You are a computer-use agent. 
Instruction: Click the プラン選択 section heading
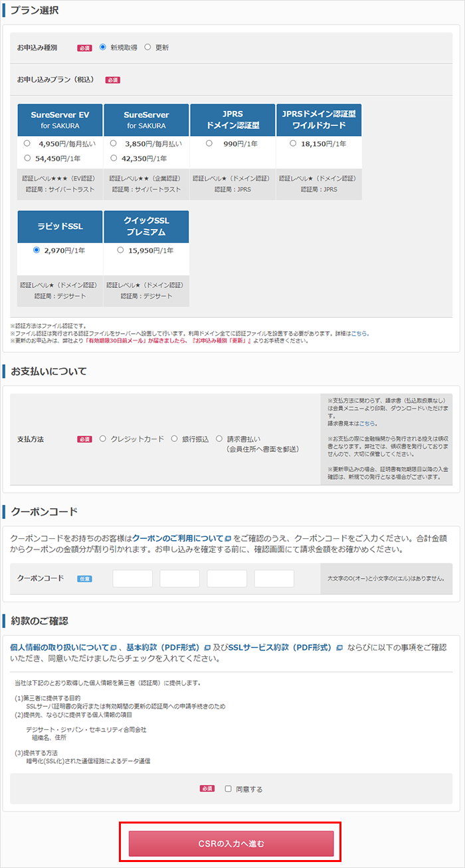click(35, 10)
